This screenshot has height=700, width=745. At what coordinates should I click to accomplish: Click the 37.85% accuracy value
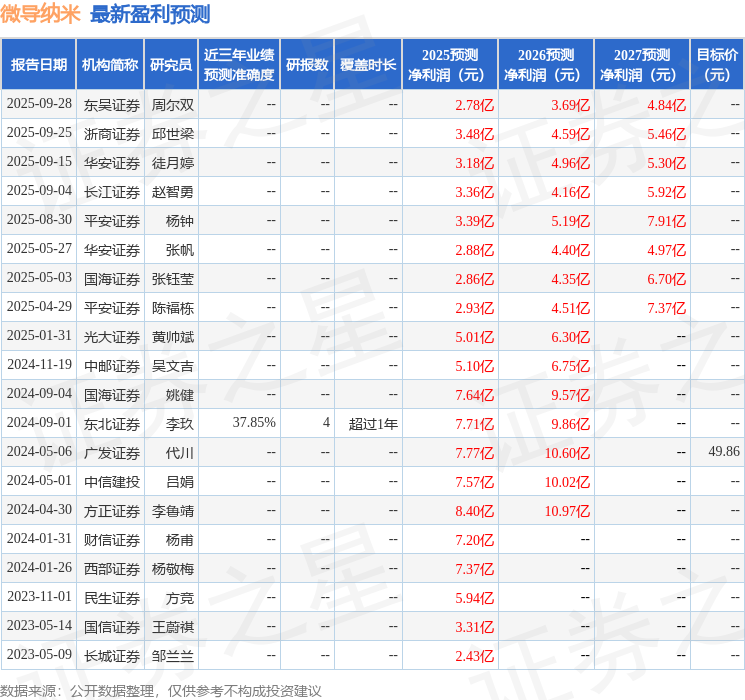(254, 422)
